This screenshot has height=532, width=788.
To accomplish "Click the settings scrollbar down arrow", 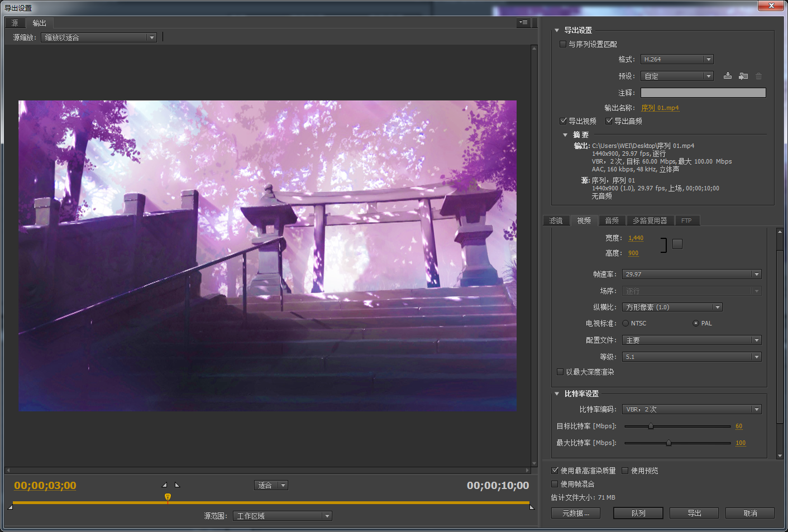I will click(780, 456).
